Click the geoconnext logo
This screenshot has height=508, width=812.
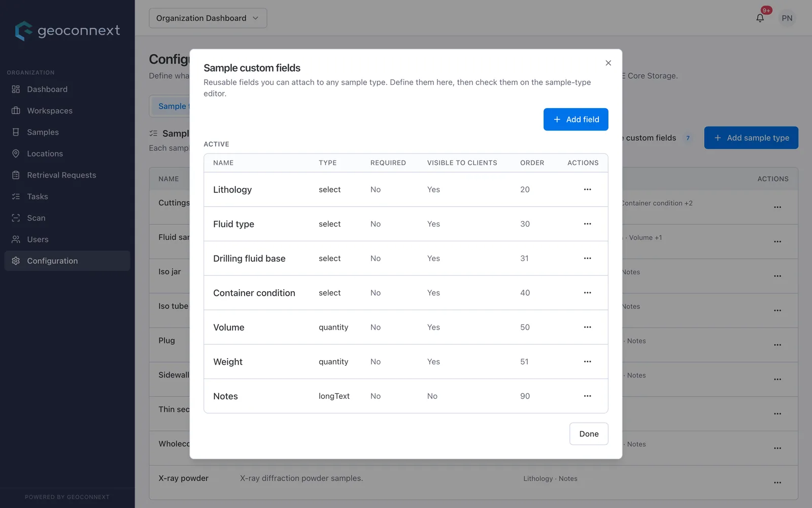tap(67, 30)
